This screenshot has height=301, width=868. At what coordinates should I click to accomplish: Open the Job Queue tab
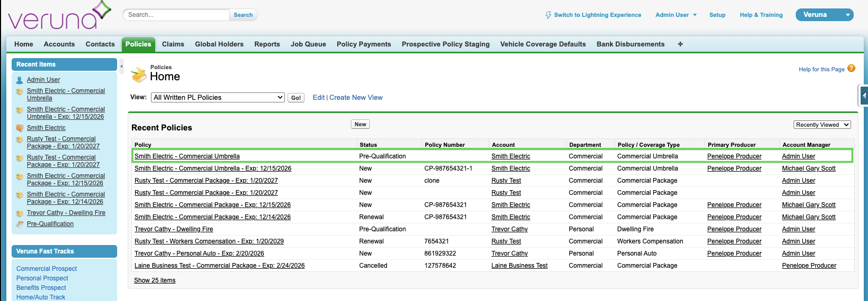pyautogui.click(x=308, y=44)
